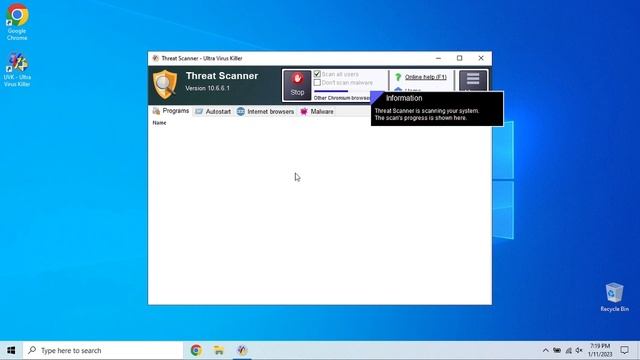Click the Threat Scanner title bar icon
This screenshot has height=360, width=640.
click(156, 58)
